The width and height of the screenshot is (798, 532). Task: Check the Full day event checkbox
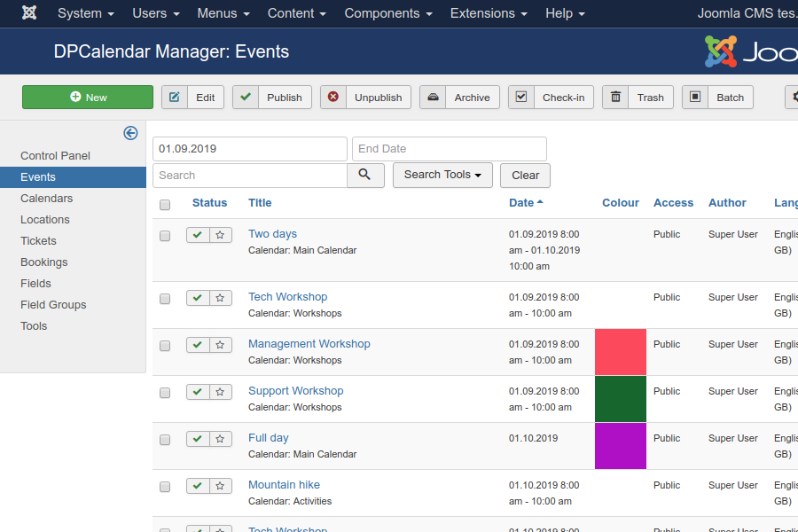tap(165, 440)
